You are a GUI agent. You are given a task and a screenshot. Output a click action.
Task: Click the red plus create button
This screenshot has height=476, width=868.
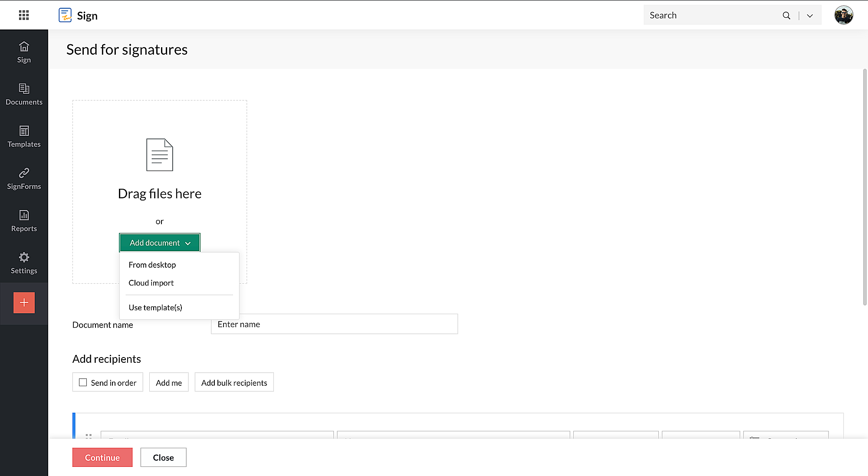click(x=24, y=302)
